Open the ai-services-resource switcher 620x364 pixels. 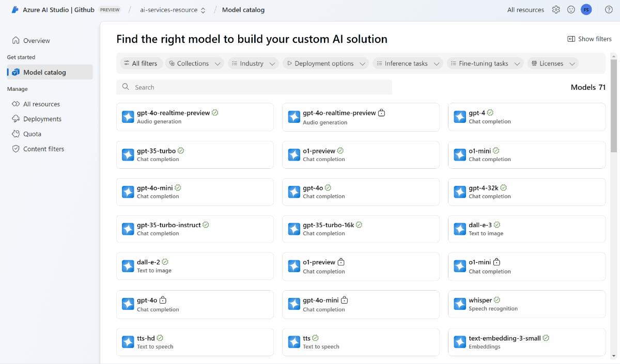(173, 10)
